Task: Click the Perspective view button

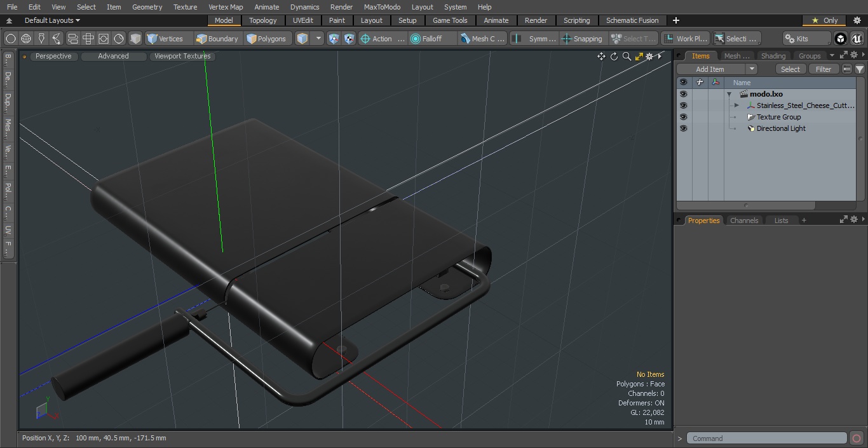Action: pyautogui.click(x=53, y=56)
